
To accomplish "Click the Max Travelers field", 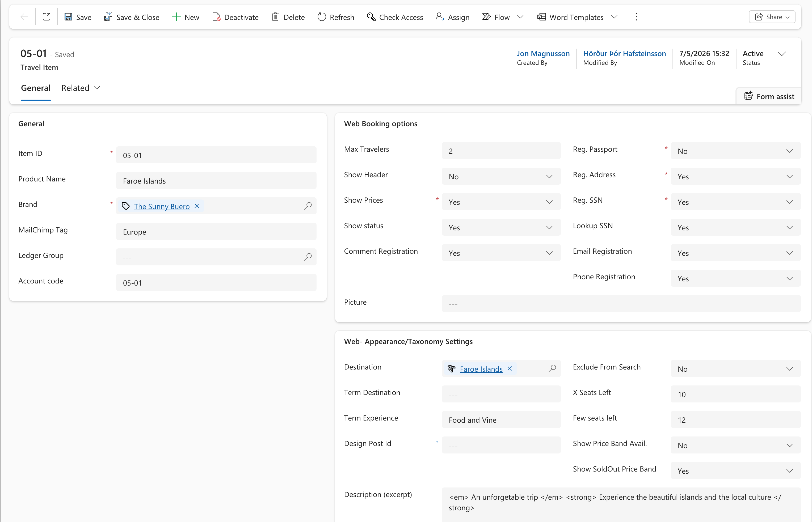I will [x=501, y=151].
